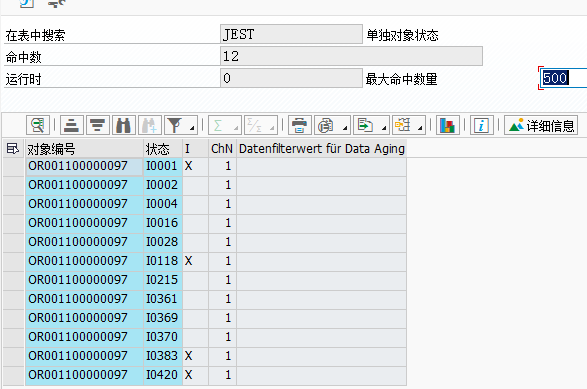The width and height of the screenshot is (587, 389).
Task: Display the graphic bar chart
Action: click(x=448, y=125)
